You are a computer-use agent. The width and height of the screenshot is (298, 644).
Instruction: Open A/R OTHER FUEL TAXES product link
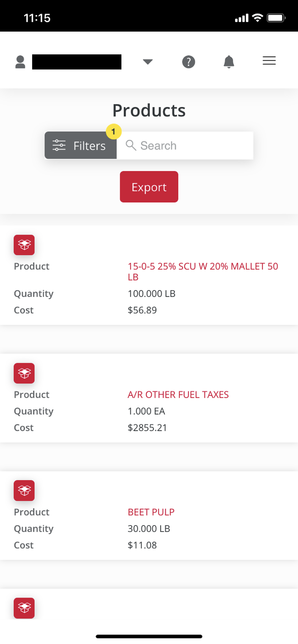(x=178, y=395)
